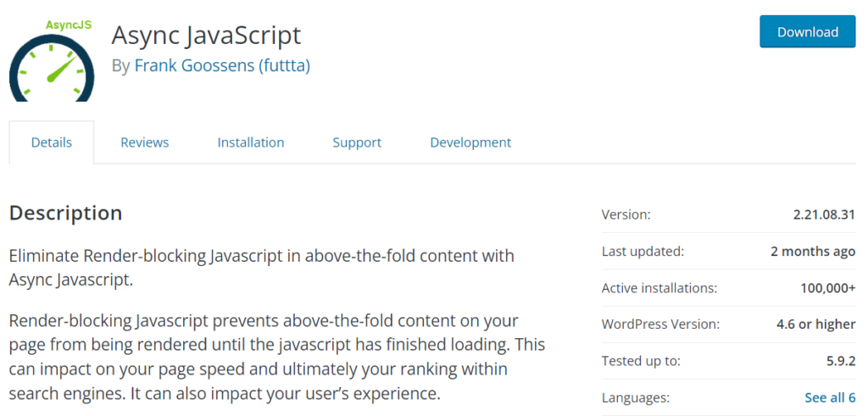Click the version number 2.21.08.31
Viewport: 868px width, 416px height.
(824, 214)
